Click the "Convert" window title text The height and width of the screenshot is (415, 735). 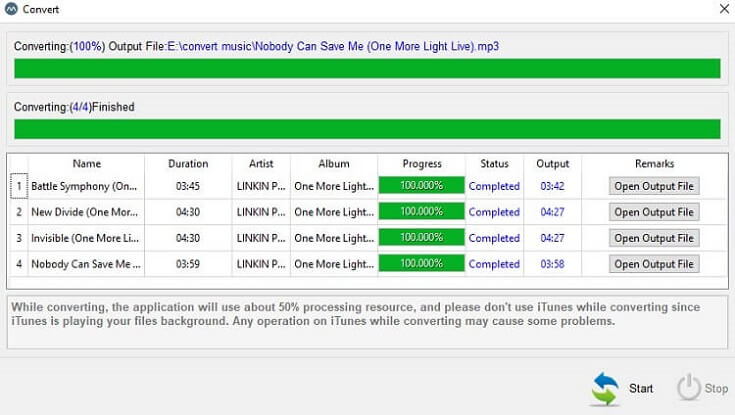pos(41,9)
